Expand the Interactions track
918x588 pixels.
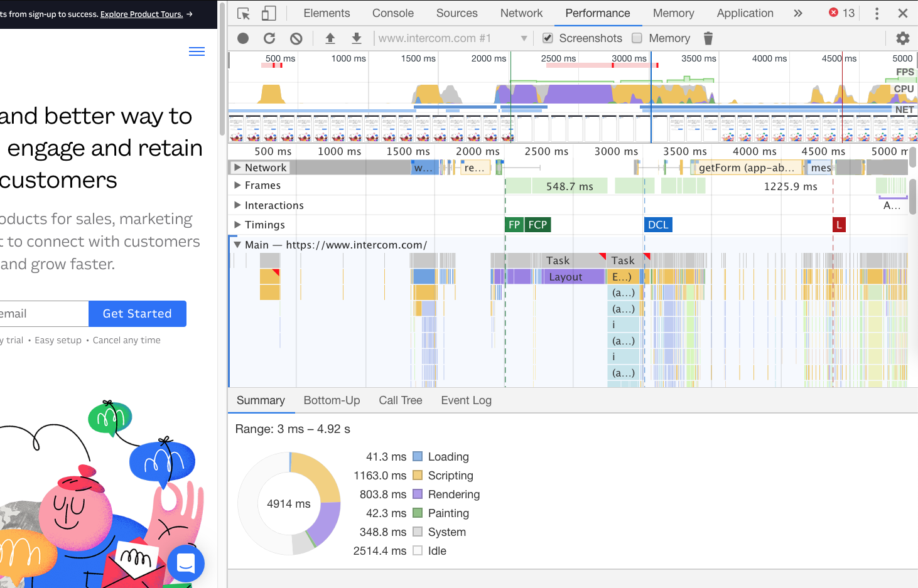click(237, 205)
